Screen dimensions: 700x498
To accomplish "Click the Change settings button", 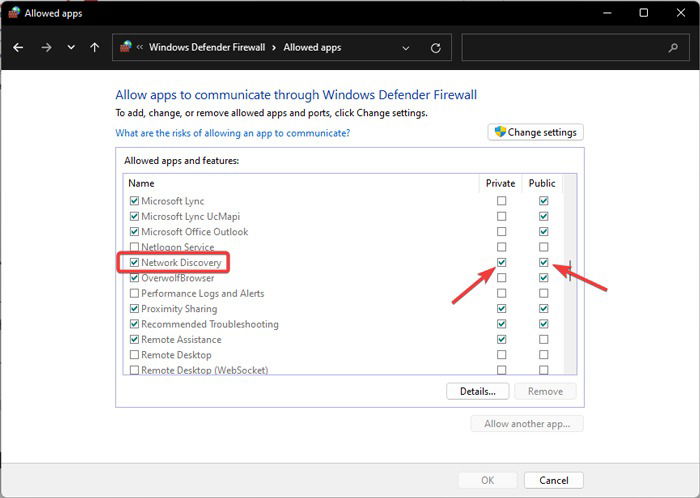I will tap(535, 132).
